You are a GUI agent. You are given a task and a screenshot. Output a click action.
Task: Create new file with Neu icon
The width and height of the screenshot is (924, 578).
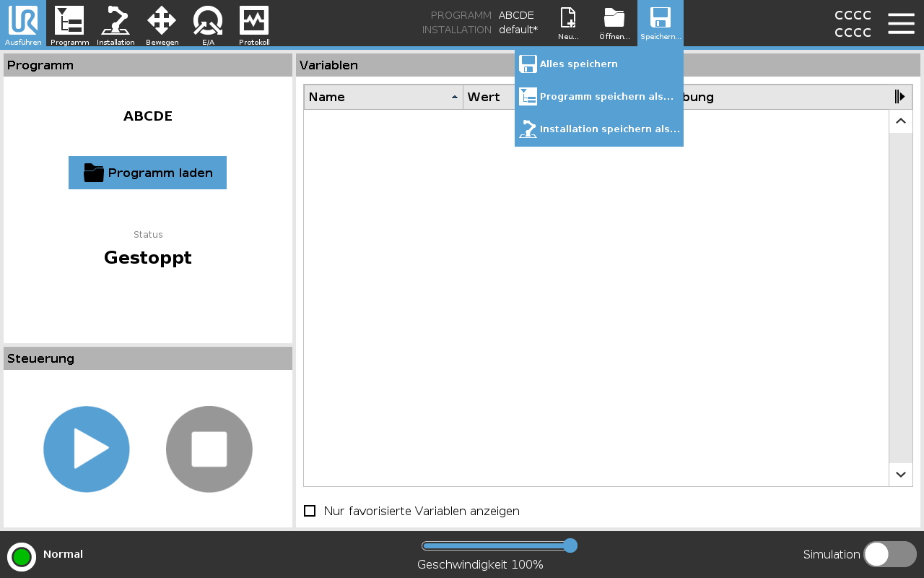point(569,23)
